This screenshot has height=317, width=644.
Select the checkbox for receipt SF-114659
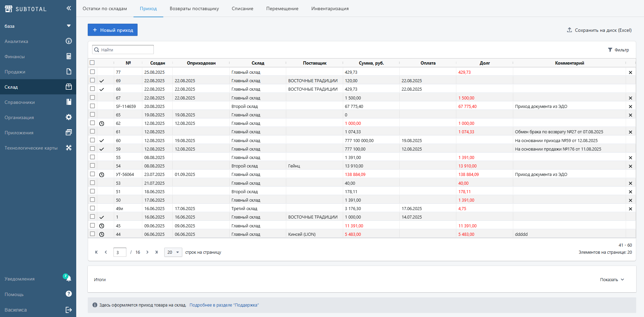click(x=92, y=106)
